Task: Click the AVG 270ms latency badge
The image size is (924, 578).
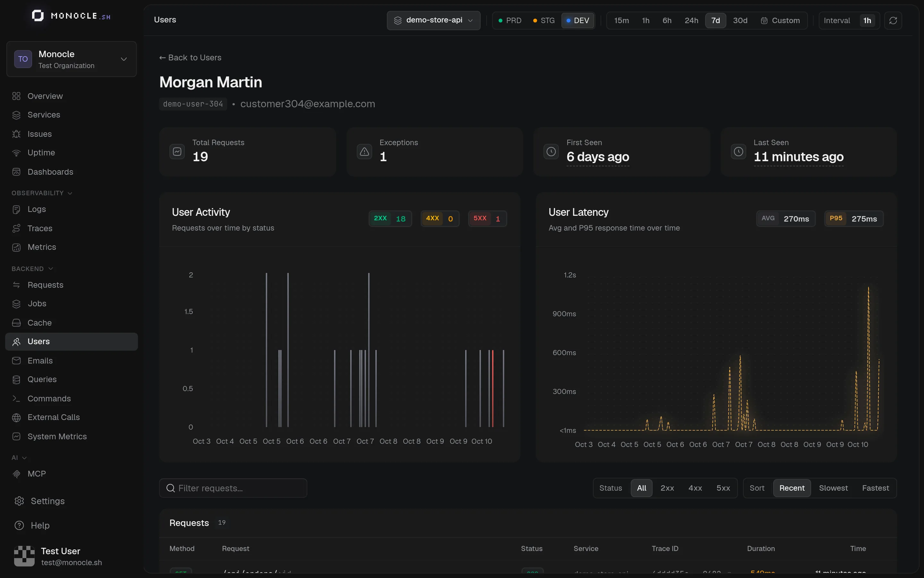Action: click(785, 219)
